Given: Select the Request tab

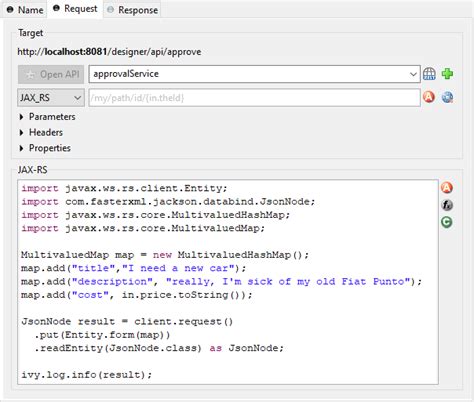Looking at the screenshot, I should pos(75,9).
